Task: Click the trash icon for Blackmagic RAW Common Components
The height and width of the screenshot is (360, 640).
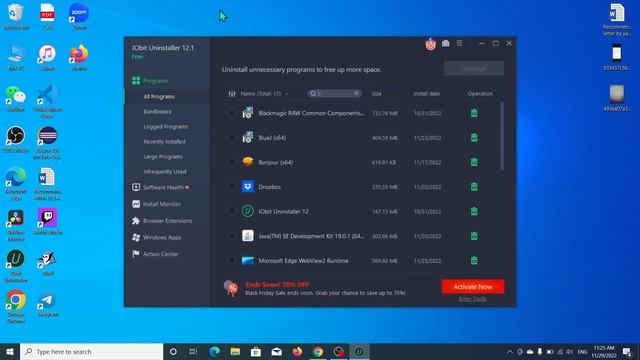Action: 474,113
